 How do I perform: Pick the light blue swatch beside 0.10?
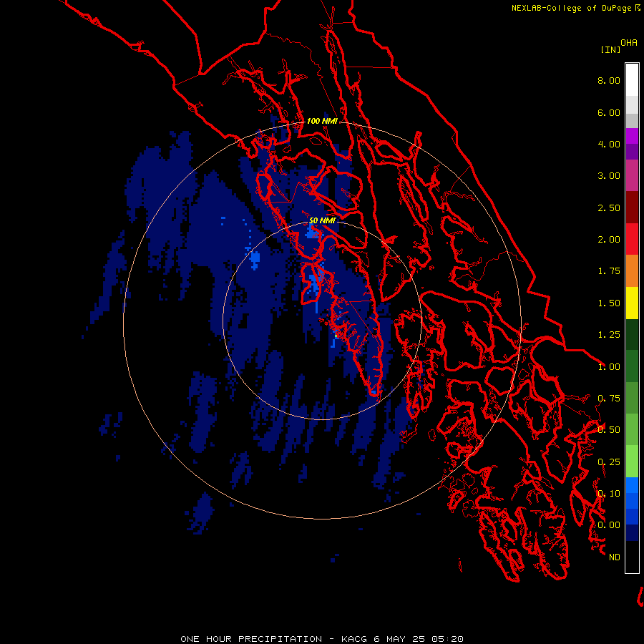pos(632,485)
